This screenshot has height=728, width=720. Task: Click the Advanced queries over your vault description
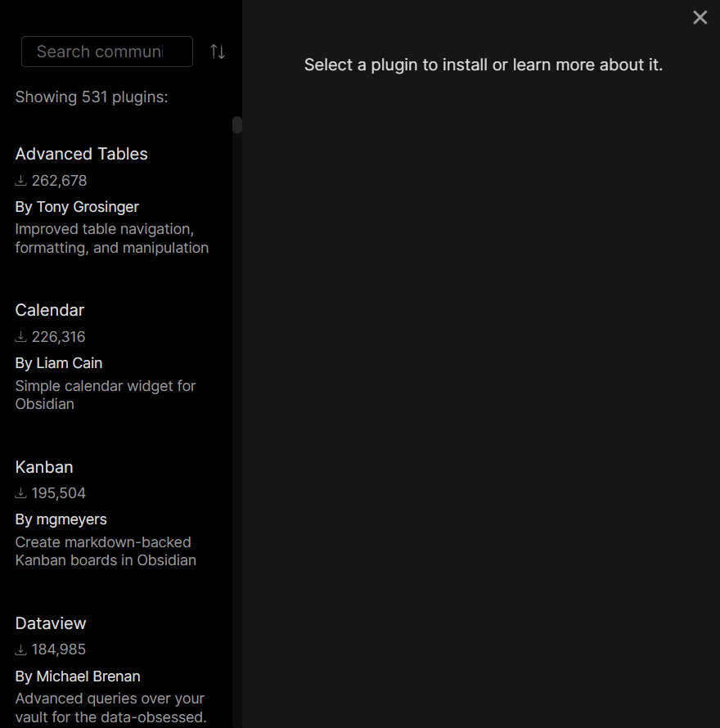(x=110, y=708)
